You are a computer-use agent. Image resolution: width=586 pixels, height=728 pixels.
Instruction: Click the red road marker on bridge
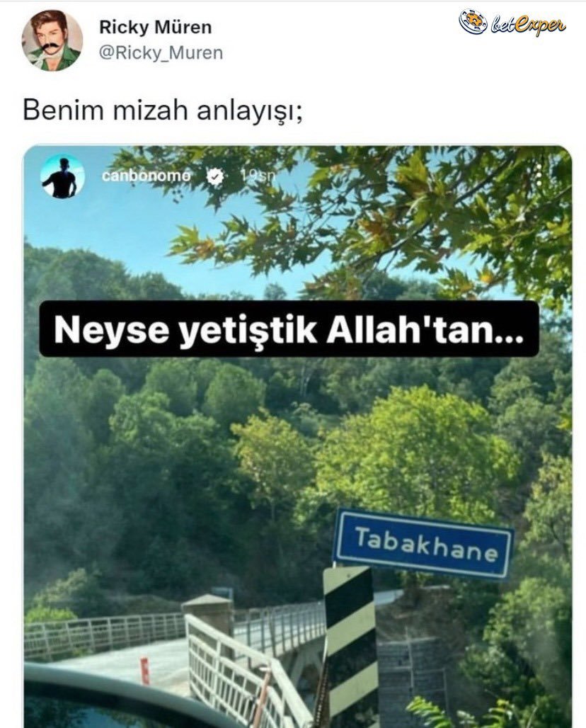point(145,671)
